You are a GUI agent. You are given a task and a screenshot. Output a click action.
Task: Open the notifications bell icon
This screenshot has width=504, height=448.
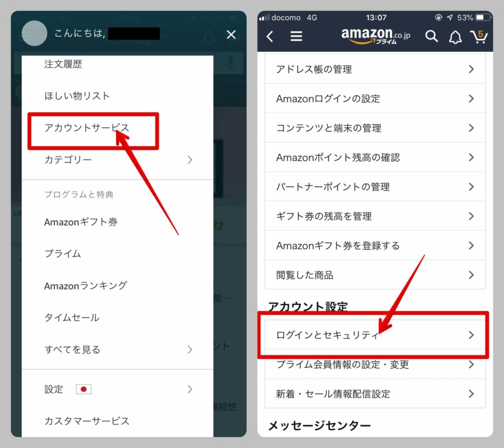click(455, 36)
